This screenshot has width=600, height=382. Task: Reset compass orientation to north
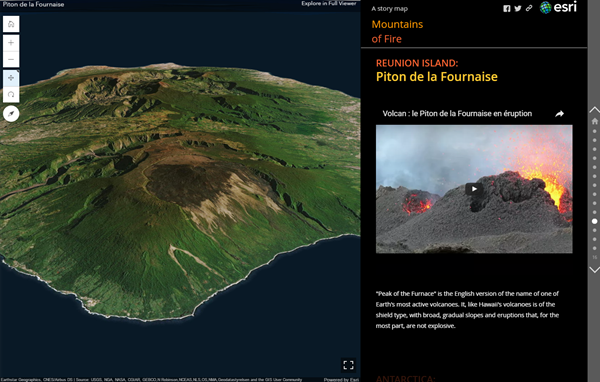pyautogui.click(x=11, y=114)
